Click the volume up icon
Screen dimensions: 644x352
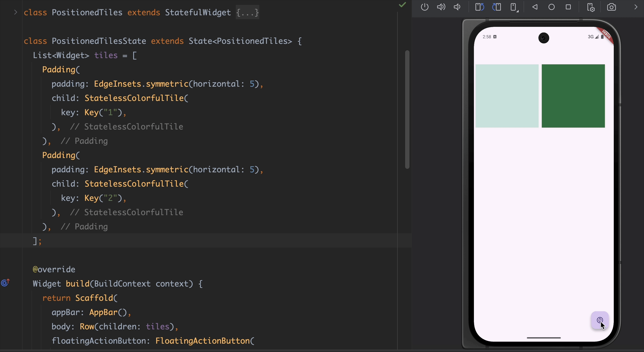(x=441, y=7)
